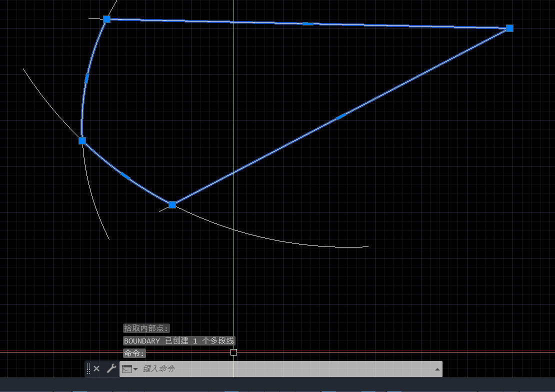This screenshot has width=555, height=392.
Task: Click the BOUNDARY 已创建 history message
Action: 179,341
